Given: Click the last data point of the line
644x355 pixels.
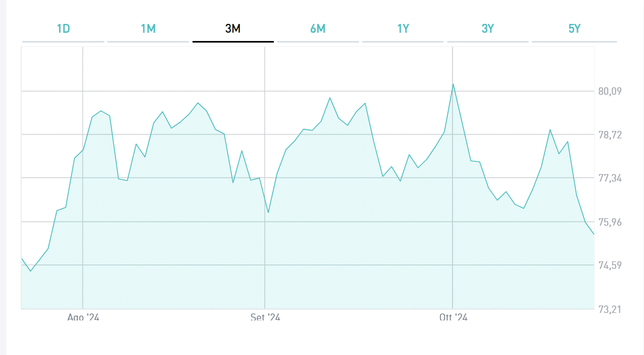Looking at the screenshot, I should [x=593, y=234].
